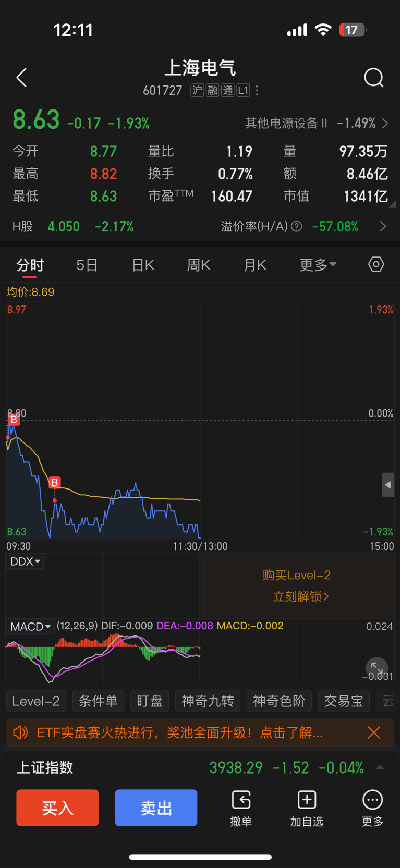The image size is (401, 868).
Task: Tap the home indicator bar
Action: point(200,857)
